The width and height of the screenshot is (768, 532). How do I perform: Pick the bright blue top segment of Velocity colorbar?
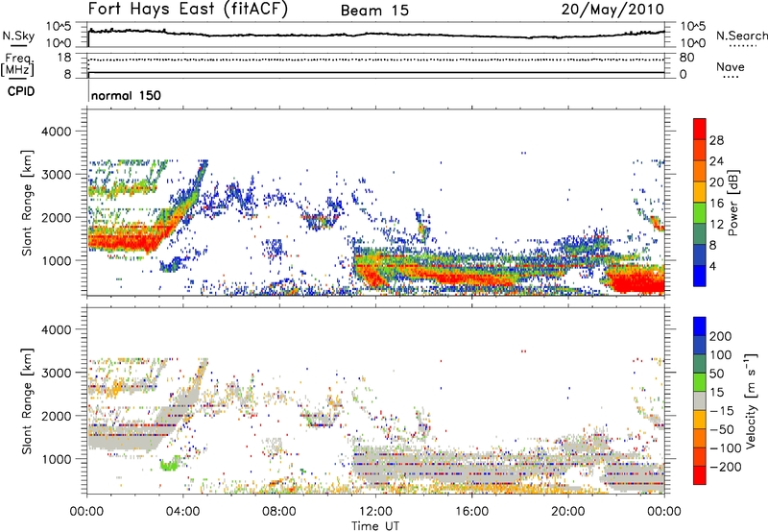700,326
